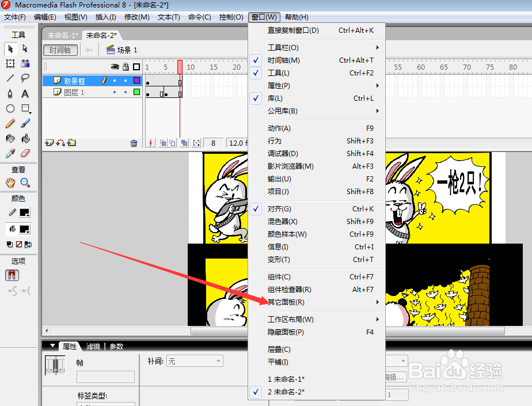Select the Ink Bottle tool
Viewport: 532px width, 406px height.
10,138
